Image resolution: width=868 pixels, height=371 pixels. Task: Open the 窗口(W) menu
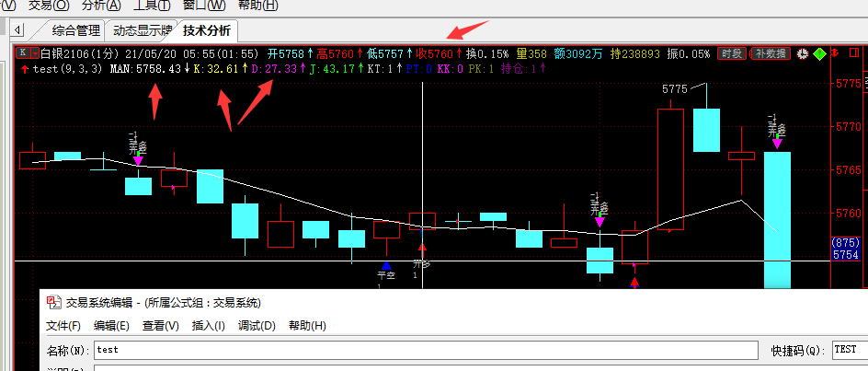[x=204, y=6]
